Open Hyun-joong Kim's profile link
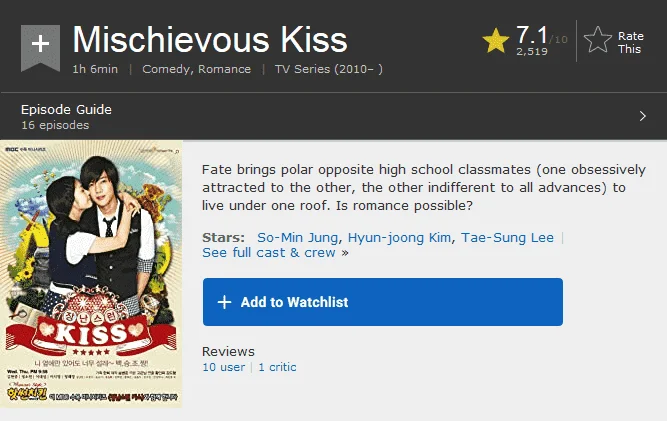The height and width of the screenshot is (421, 667). point(399,238)
